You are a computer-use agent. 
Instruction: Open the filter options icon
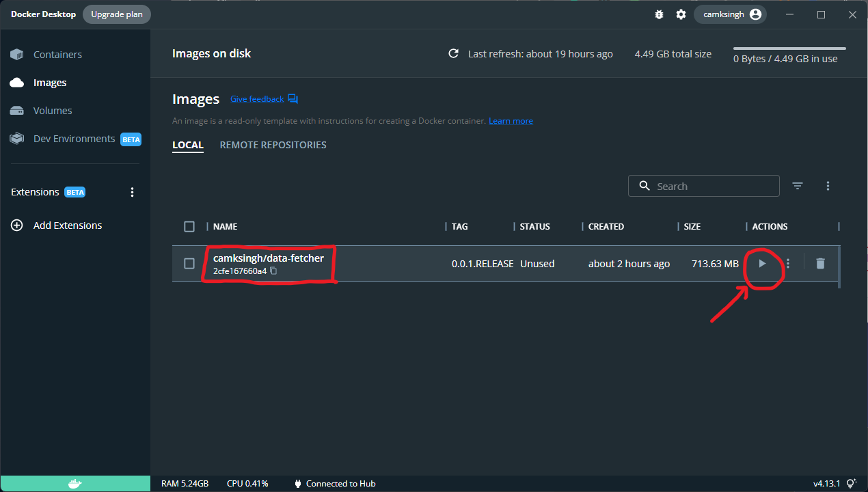798,186
